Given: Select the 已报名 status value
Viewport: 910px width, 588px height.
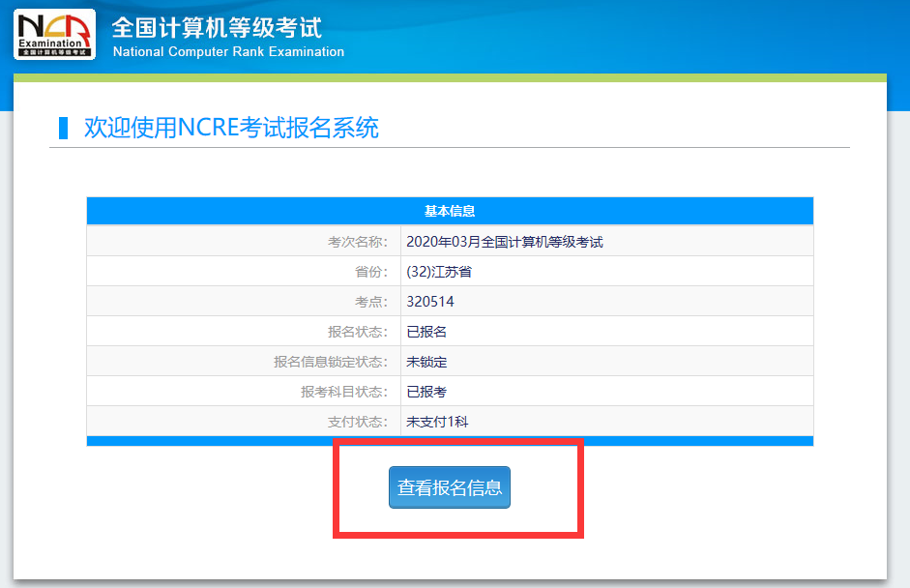Looking at the screenshot, I should pyautogui.click(x=426, y=332).
